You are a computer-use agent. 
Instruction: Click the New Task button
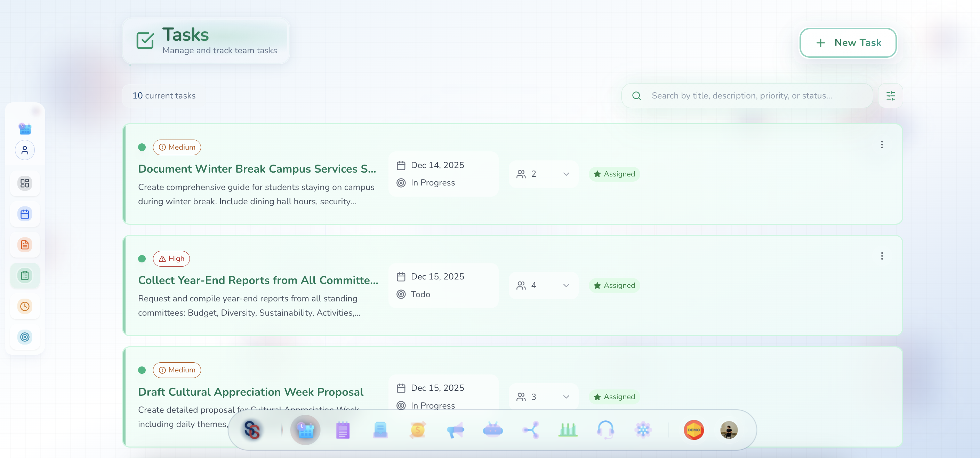(848, 43)
